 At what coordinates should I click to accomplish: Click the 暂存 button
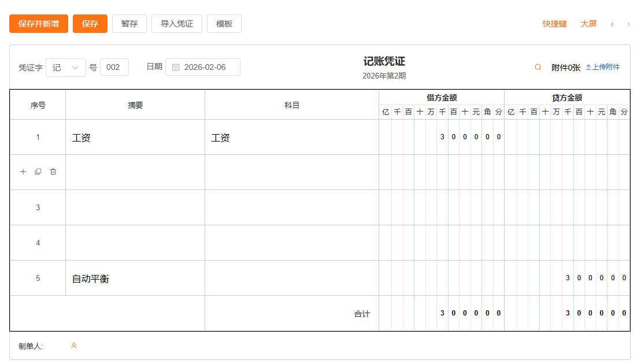click(x=129, y=24)
